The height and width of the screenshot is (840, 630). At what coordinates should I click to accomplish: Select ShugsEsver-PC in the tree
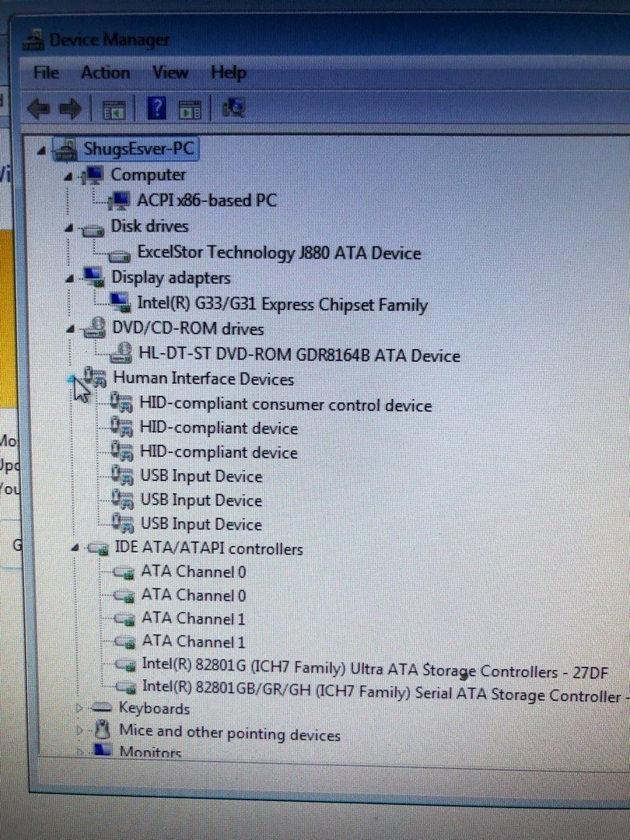click(138, 149)
